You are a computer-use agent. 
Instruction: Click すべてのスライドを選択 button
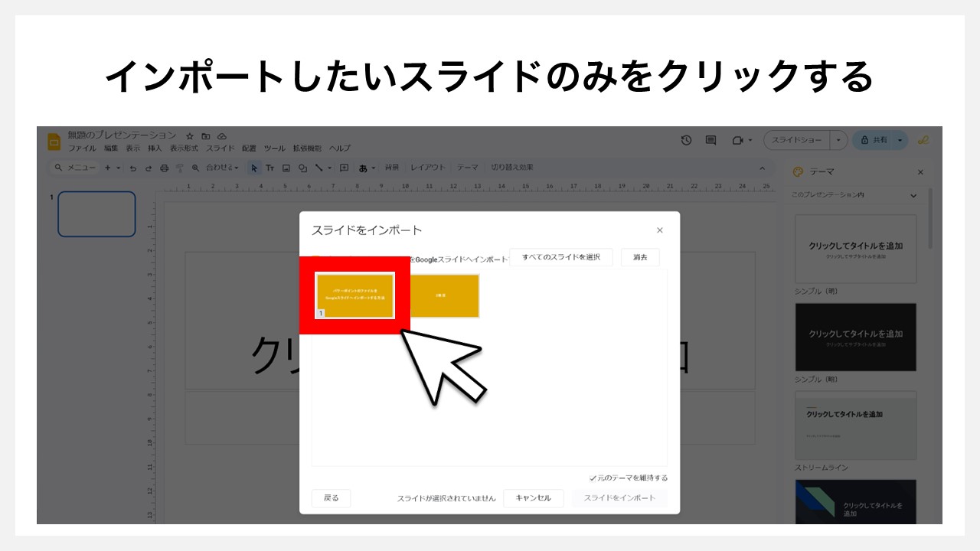pyautogui.click(x=561, y=257)
